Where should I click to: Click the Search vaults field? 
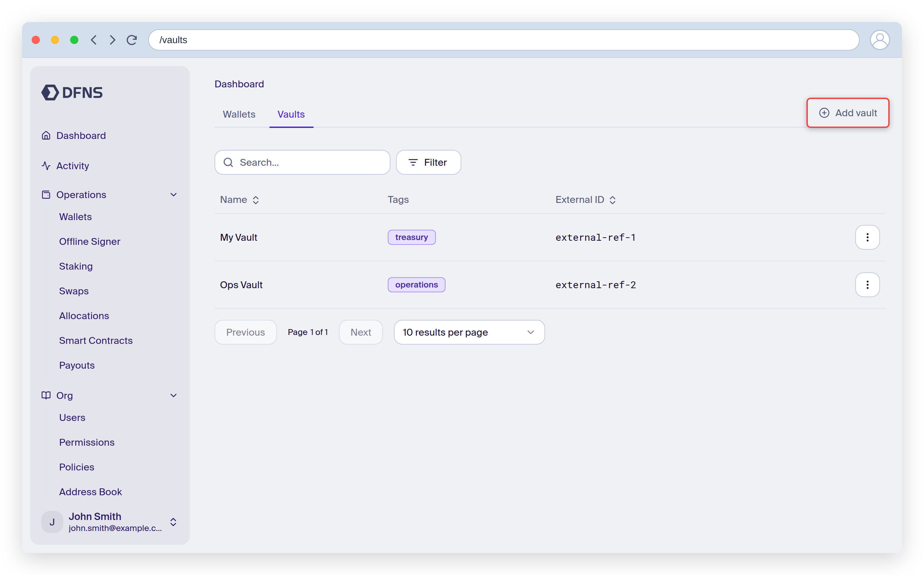[x=302, y=162]
